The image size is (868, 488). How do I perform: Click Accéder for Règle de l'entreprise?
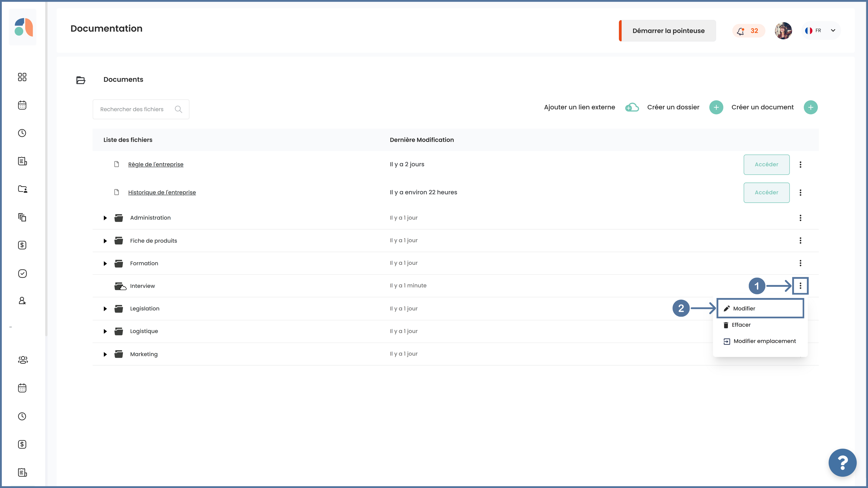[x=767, y=164]
